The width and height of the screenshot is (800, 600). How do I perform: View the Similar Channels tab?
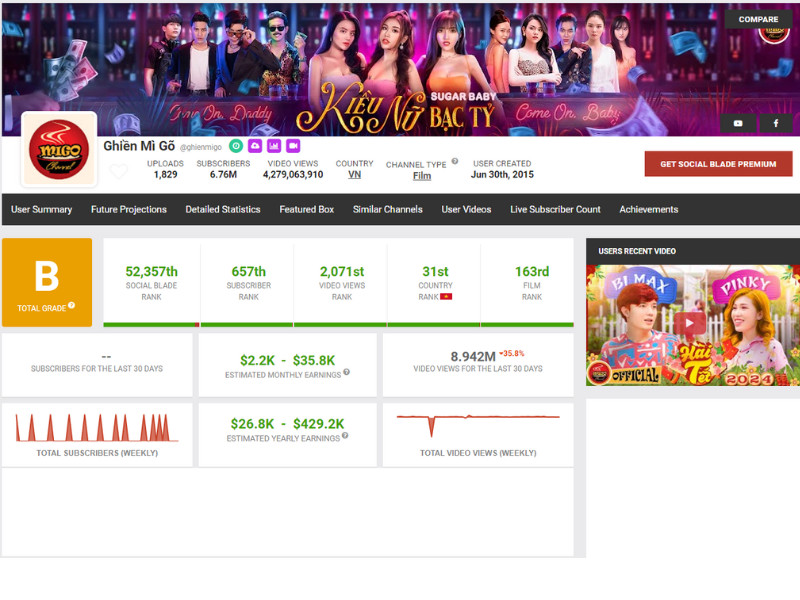pyautogui.click(x=388, y=209)
